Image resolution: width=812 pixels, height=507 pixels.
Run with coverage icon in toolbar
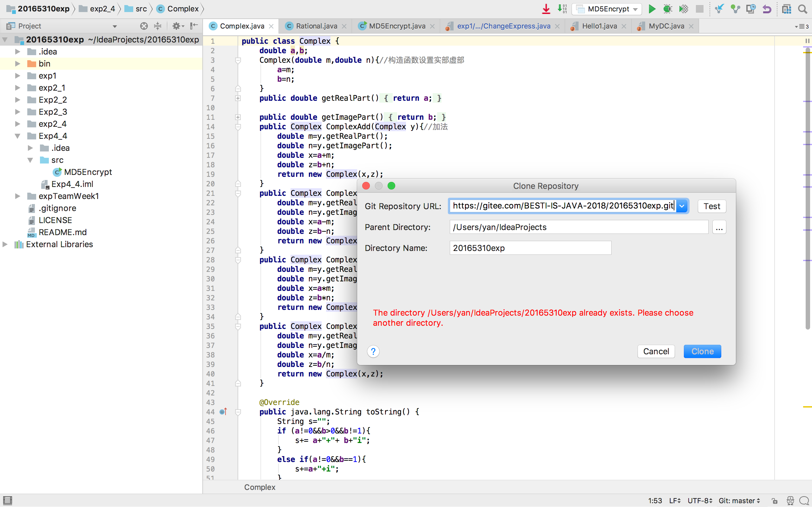[x=683, y=9]
